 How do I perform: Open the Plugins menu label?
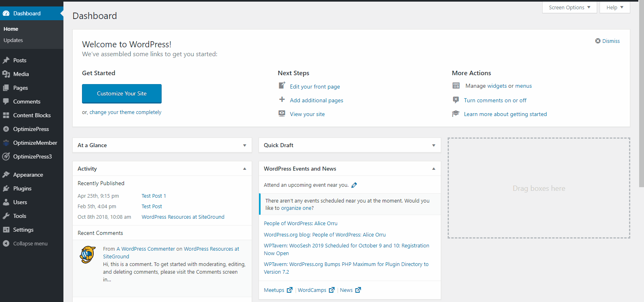pos(22,188)
